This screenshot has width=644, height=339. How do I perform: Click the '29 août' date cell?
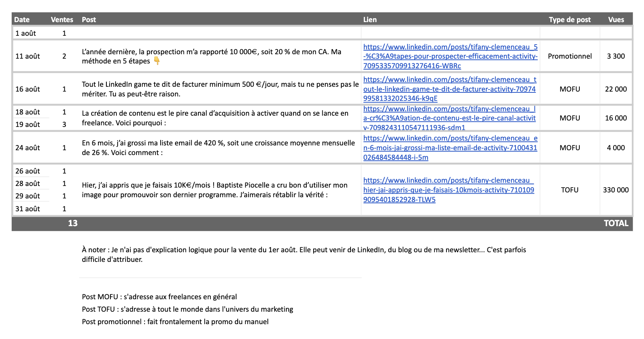pos(28,196)
